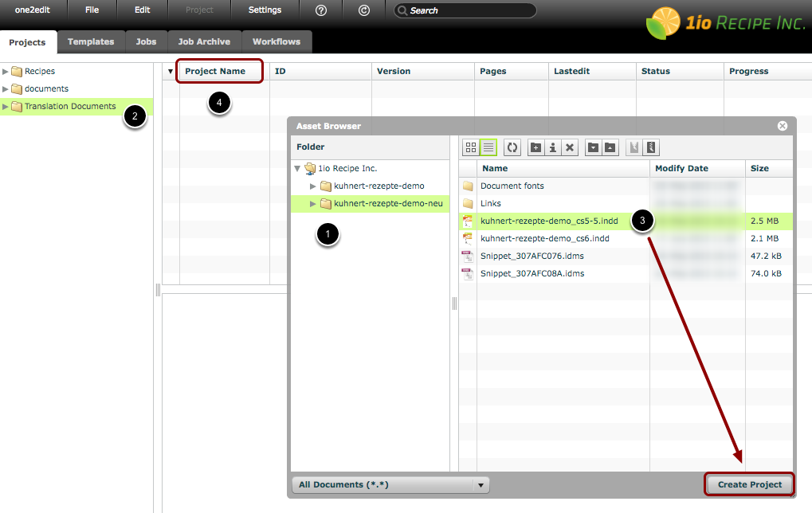Click the Create Project button
The height and width of the screenshot is (513, 812).
749,484
